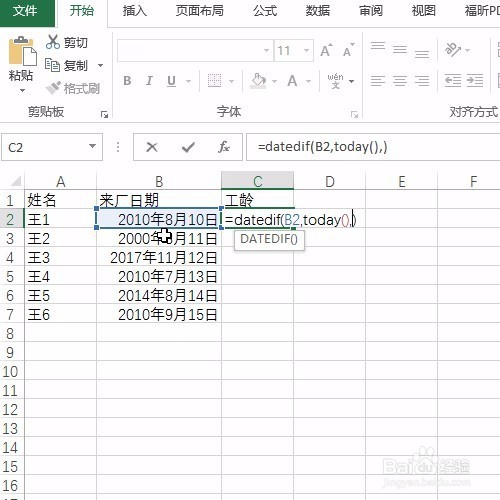
Task: Expand phonetic guide options arrow
Action: 351,81
